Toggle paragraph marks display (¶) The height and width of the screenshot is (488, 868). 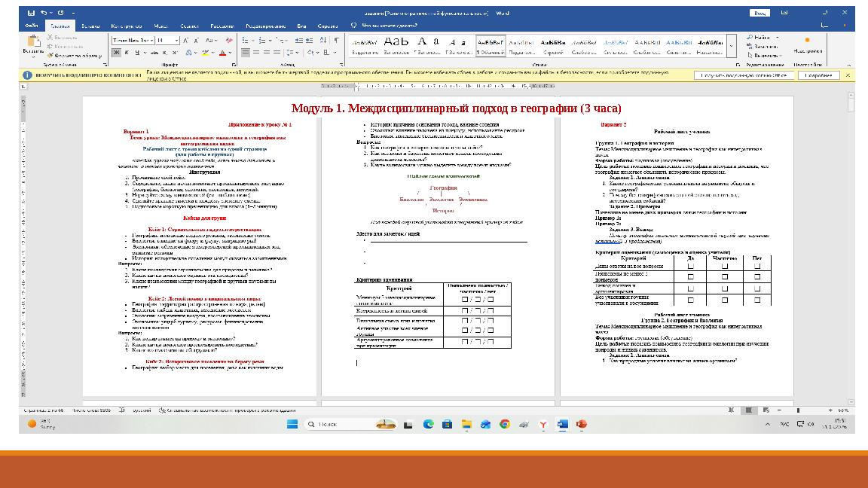click(x=337, y=41)
